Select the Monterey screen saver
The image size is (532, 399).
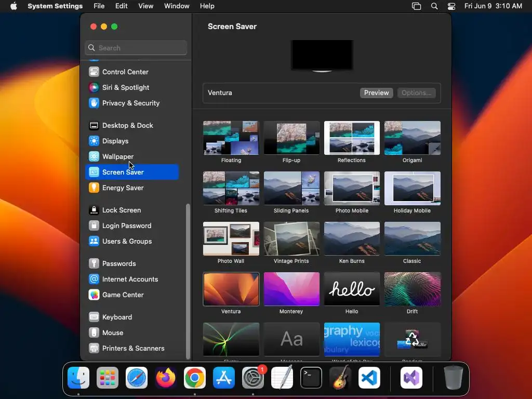tap(291, 289)
